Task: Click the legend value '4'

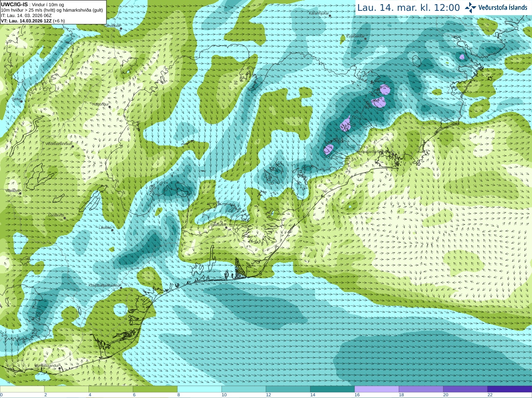Action: click(x=90, y=395)
